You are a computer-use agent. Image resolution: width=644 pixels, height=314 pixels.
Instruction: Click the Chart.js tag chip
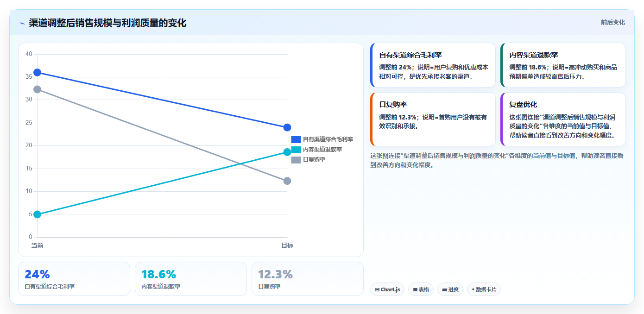(x=387, y=289)
